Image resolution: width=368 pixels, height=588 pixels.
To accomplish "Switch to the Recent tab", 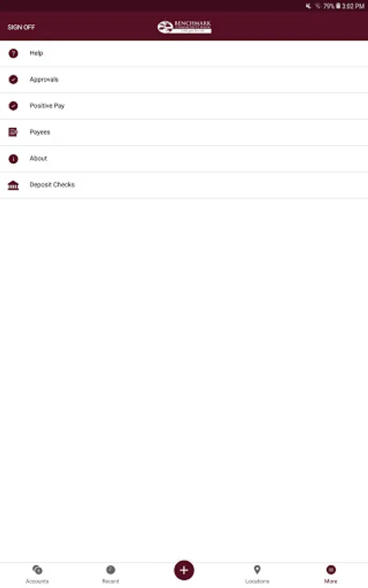I will 110,574.
